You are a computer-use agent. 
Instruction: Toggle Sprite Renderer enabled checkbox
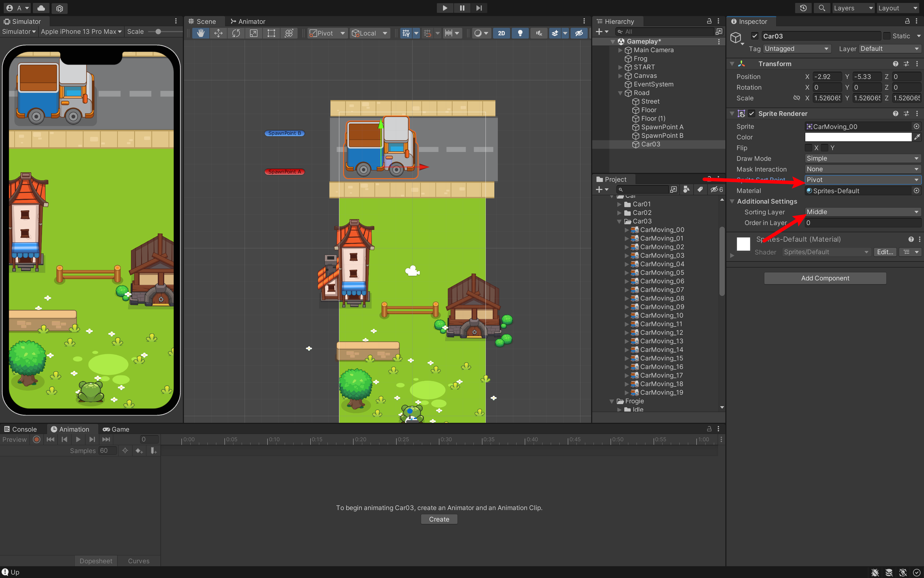[751, 113]
